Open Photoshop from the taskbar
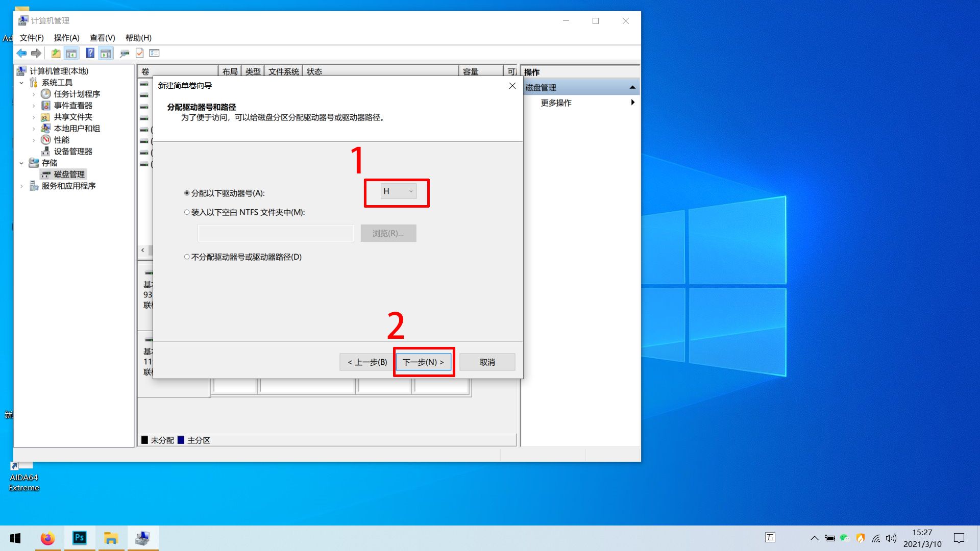The height and width of the screenshot is (551, 980). pyautogui.click(x=80, y=538)
